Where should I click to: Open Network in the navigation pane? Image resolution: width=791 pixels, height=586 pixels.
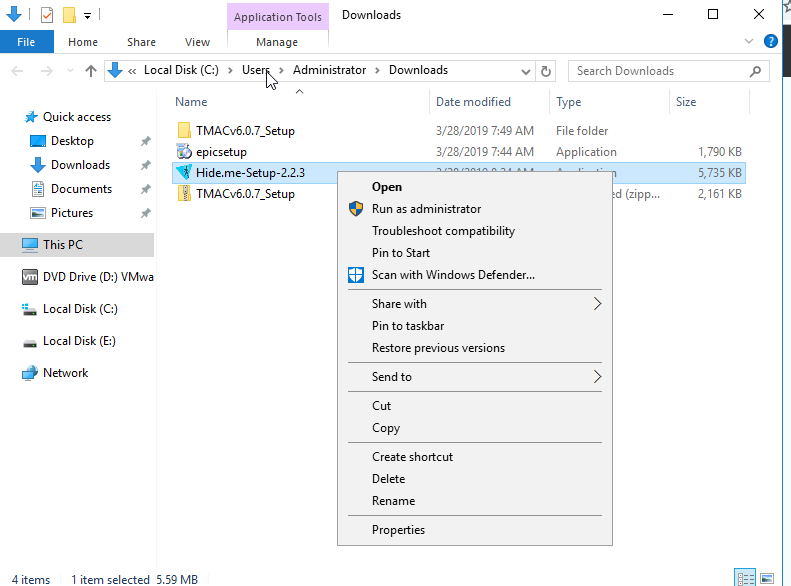pos(55,373)
